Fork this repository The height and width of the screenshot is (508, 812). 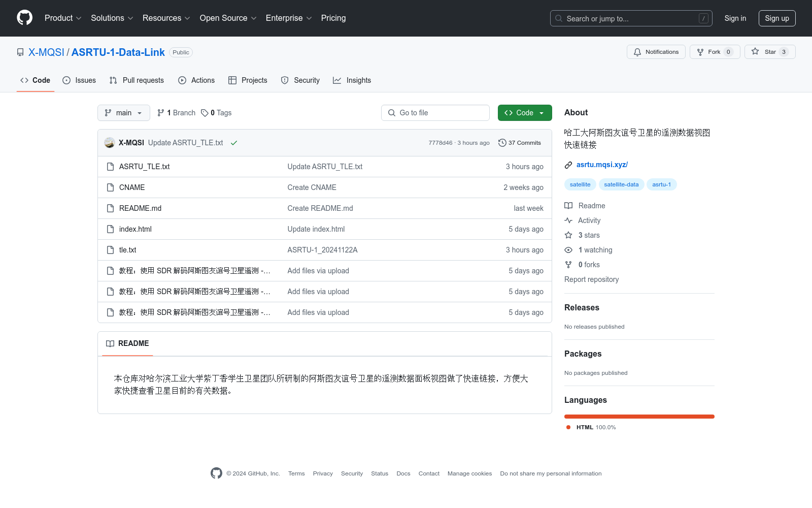[x=715, y=52]
